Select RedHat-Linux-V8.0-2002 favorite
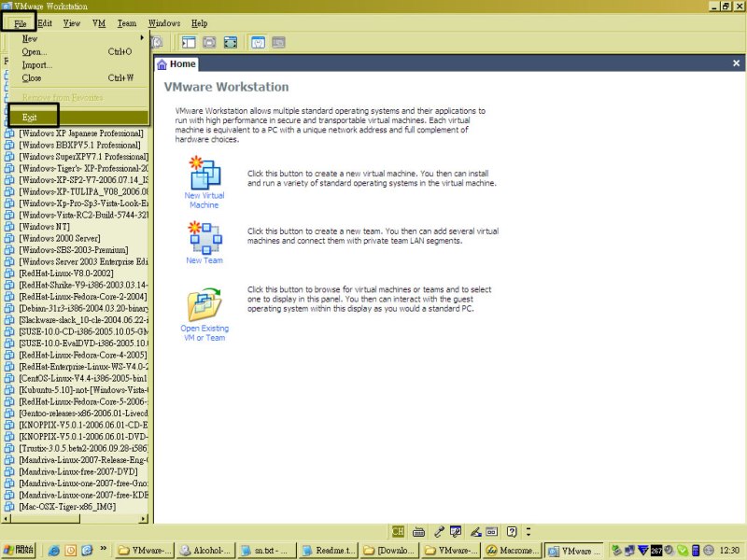The width and height of the screenshot is (747, 560). click(x=66, y=273)
